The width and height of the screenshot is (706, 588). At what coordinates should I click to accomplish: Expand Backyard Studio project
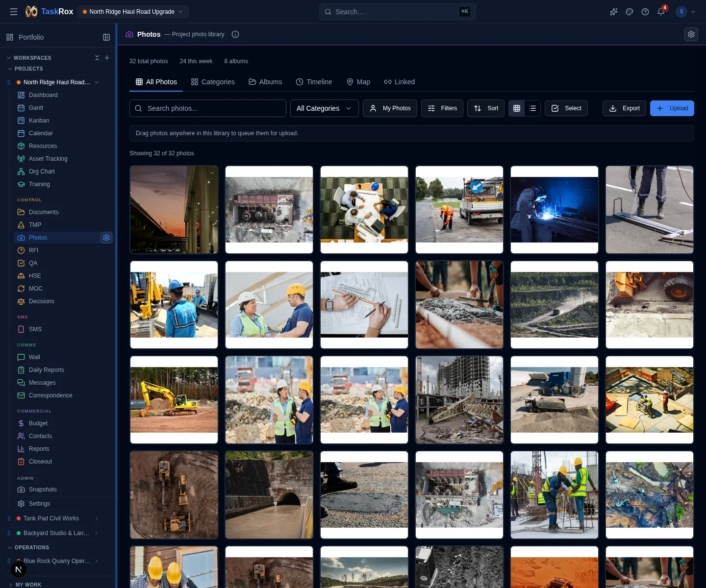click(x=97, y=533)
